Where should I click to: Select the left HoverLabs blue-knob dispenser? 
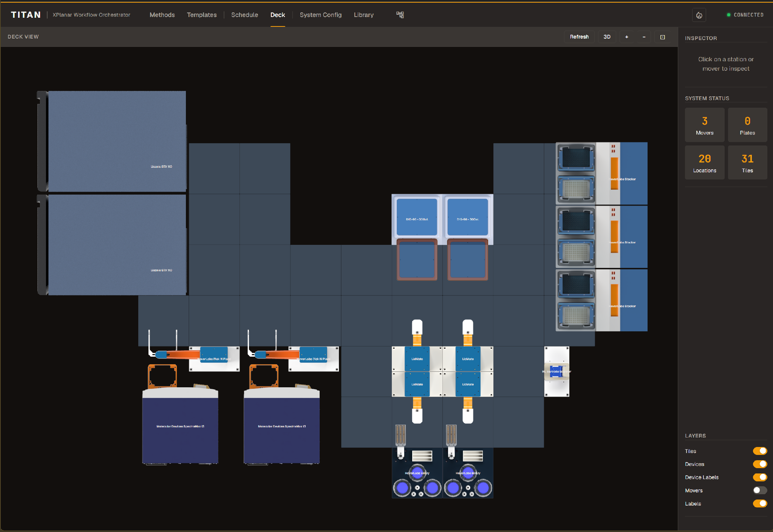click(417, 473)
